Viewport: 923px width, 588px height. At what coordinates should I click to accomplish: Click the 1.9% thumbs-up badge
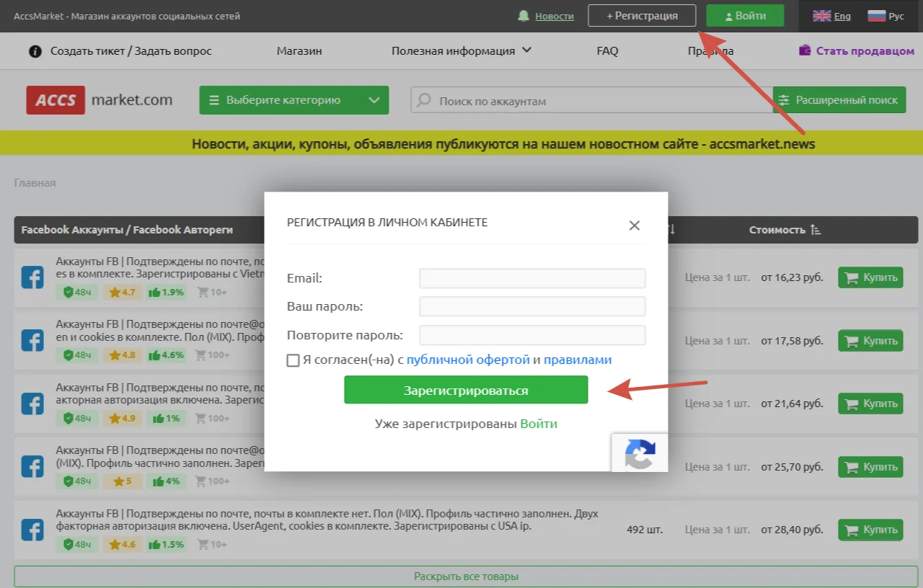(167, 292)
